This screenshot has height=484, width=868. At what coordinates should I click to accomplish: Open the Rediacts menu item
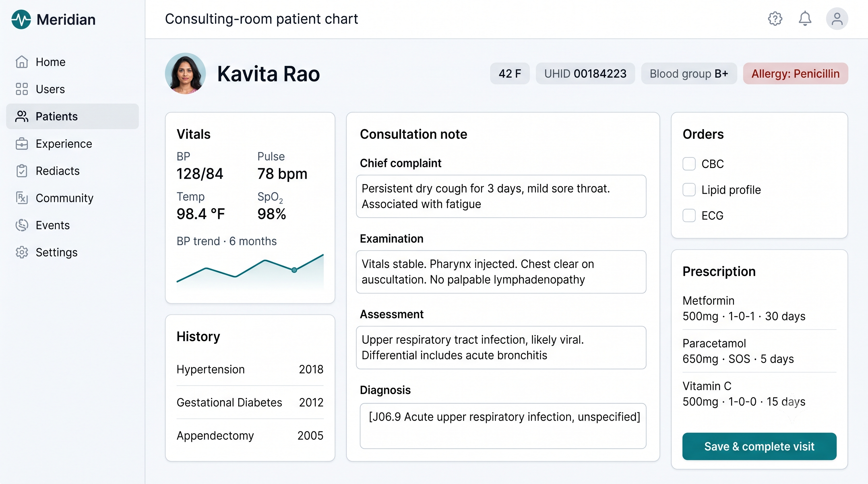tap(73, 171)
